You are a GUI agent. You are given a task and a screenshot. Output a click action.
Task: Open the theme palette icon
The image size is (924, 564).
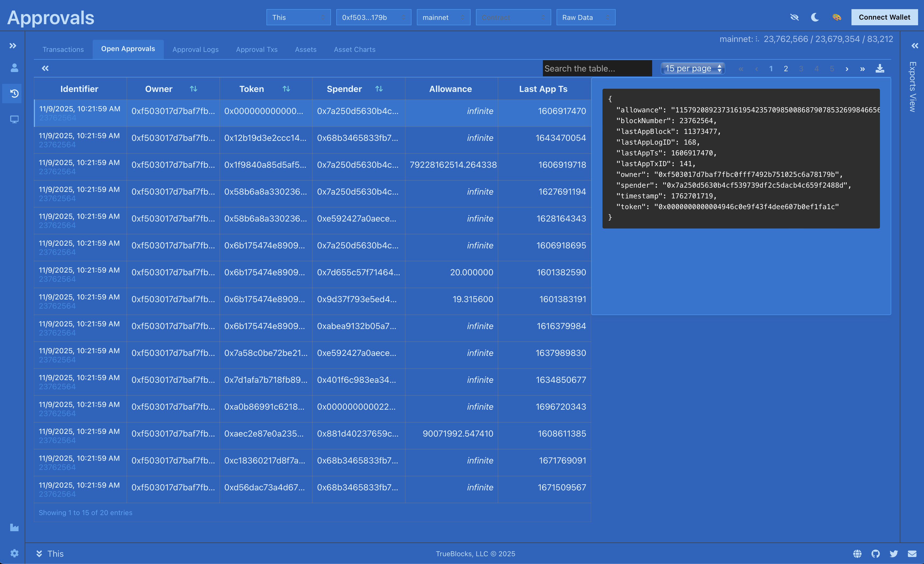click(x=836, y=17)
